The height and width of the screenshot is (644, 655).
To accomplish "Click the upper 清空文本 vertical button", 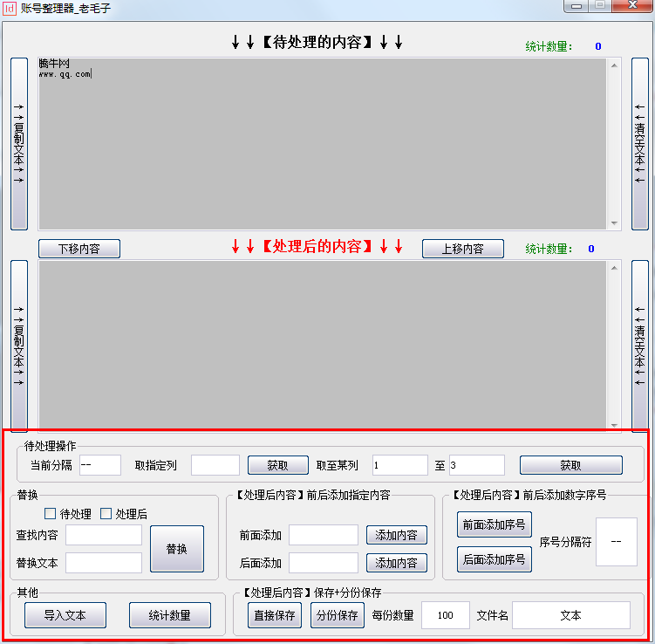I will [x=639, y=144].
